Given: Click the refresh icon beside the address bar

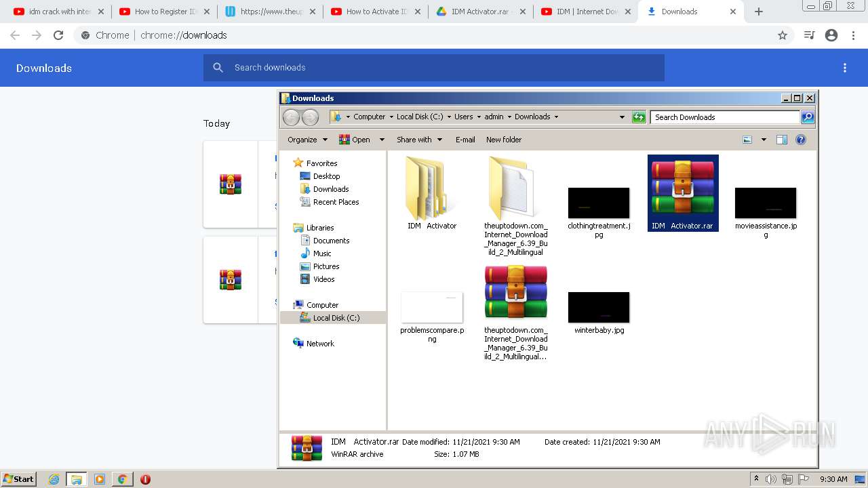Looking at the screenshot, I should click(x=639, y=117).
